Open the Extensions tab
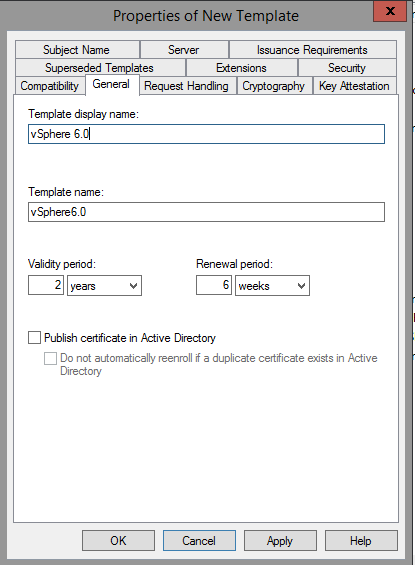 [242, 68]
